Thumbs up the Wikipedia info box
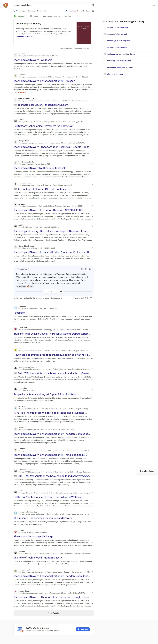This screenshot has height=644, width=158. point(88,48)
